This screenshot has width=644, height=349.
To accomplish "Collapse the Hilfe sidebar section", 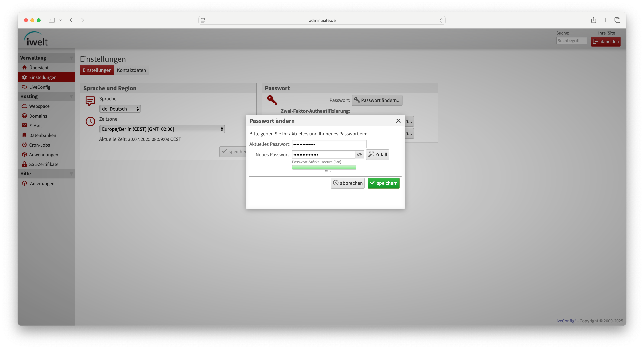I will pos(71,174).
